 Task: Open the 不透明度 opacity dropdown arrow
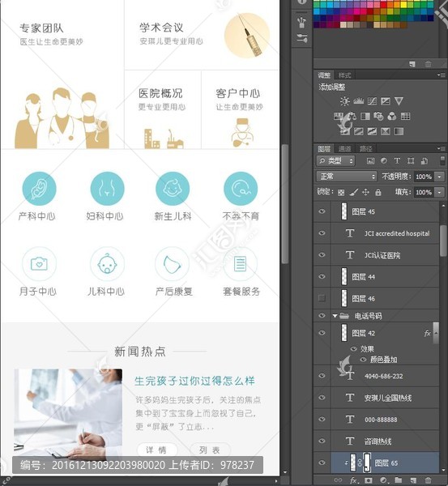(x=439, y=177)
